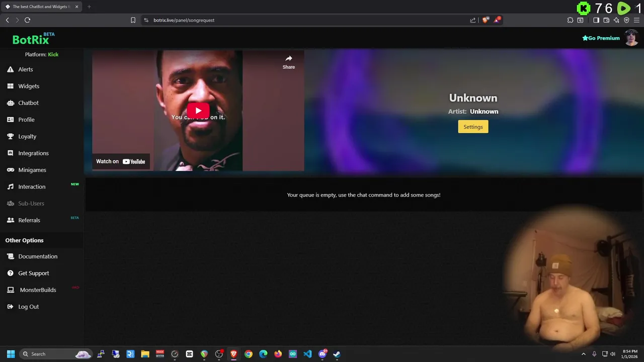Open the Brave Rewards triangle icon
Screen dimensions: 644x362
click(497, 20)
